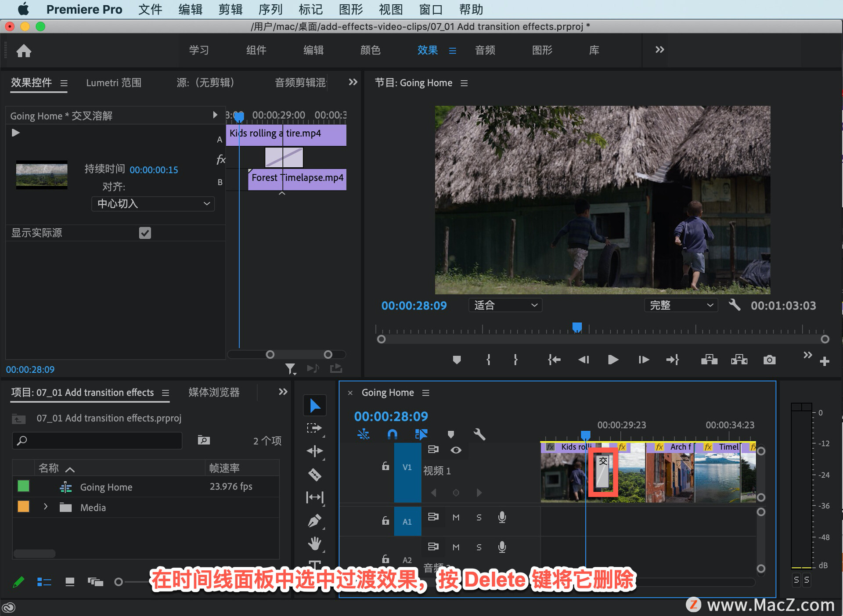Open the Going Home timeline panel menu

pyautogui.click(x=425, y=393)
